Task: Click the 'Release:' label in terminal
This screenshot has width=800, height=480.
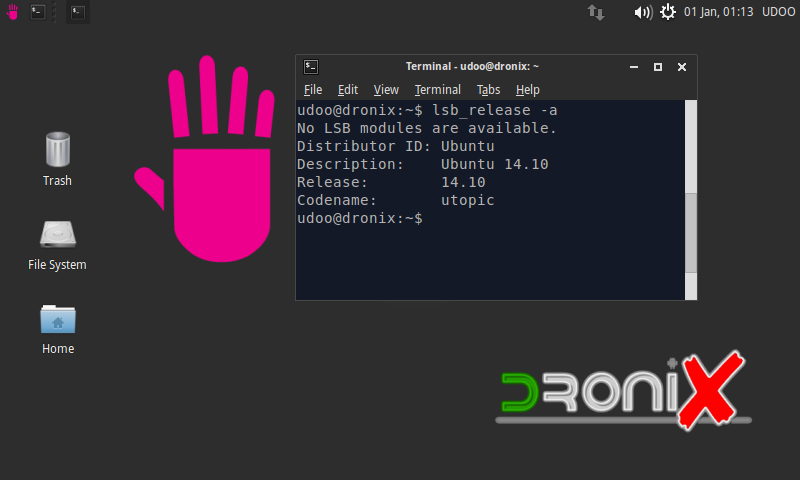Action: 332,182
